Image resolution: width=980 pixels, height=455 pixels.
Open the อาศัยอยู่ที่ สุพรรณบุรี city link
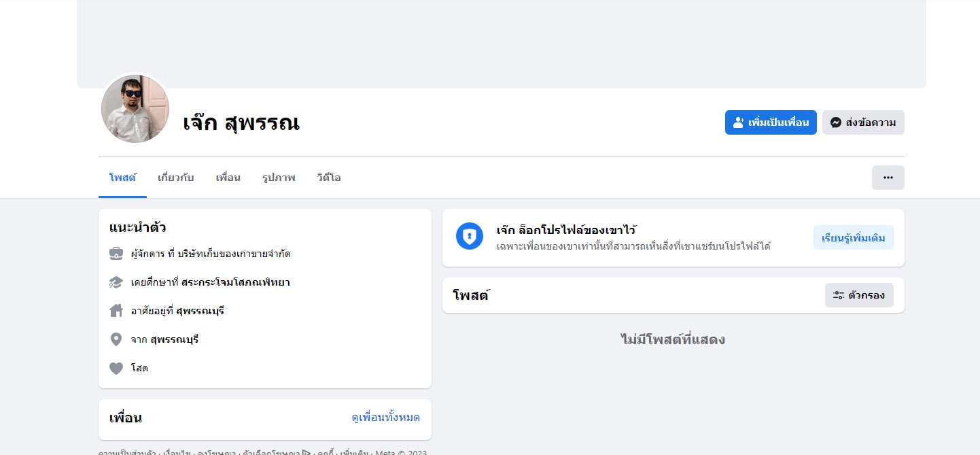pyautogui.click(x=200, y=311)
